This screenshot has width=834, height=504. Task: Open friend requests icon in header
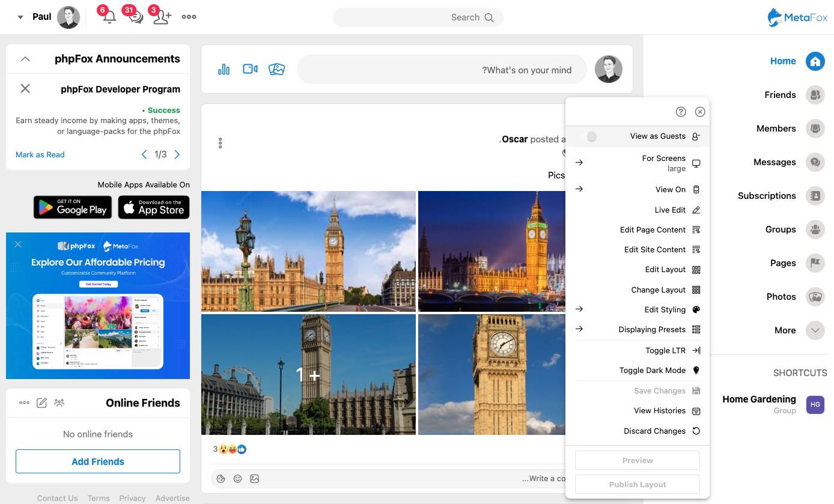click(x=162, y=17)
